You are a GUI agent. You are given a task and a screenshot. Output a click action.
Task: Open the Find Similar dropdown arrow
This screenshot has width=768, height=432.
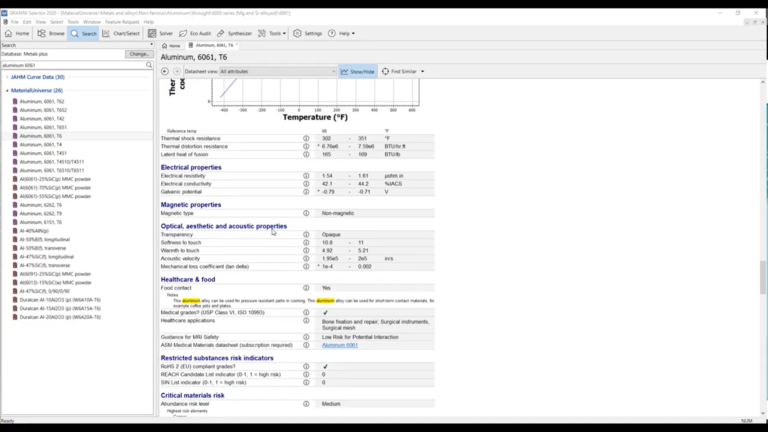point(423,72)
